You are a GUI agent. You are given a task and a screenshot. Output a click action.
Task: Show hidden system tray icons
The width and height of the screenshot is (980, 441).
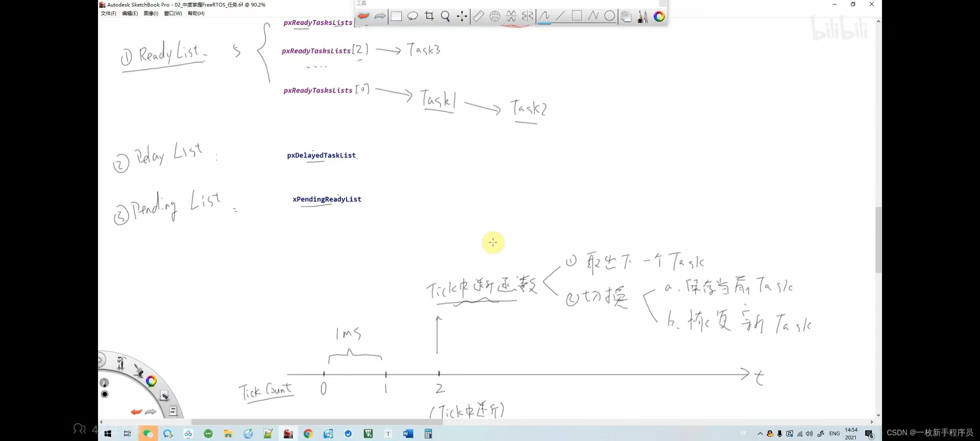click(x=760, y=434)
